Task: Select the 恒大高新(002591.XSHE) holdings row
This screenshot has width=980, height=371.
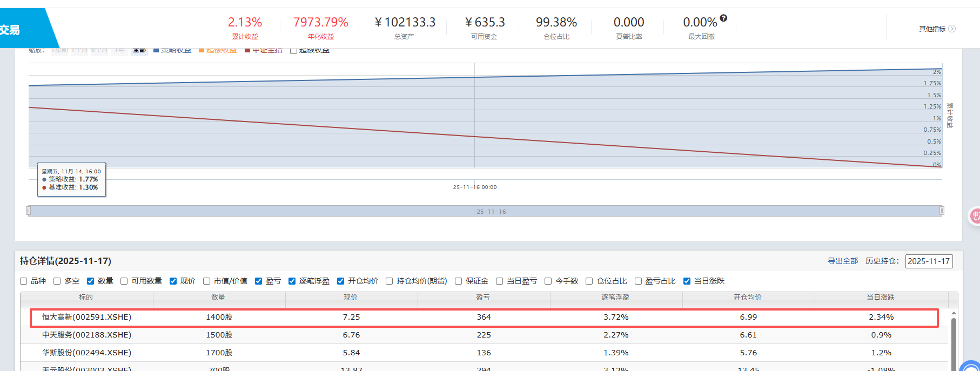Action: click(484, 318)
